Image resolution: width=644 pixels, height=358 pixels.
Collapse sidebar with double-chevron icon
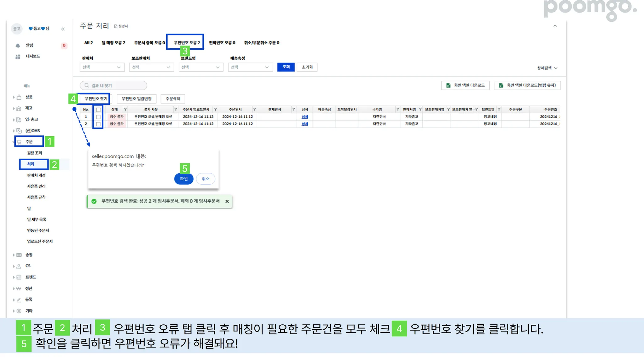point(63,29)
